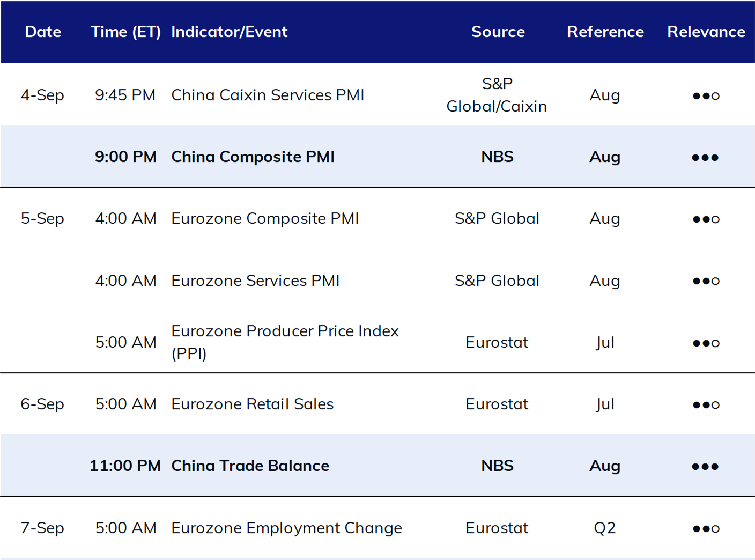This screenshot has width=755, height=560.
Task: Select the Source column header
Action: (x=498, y=32)
